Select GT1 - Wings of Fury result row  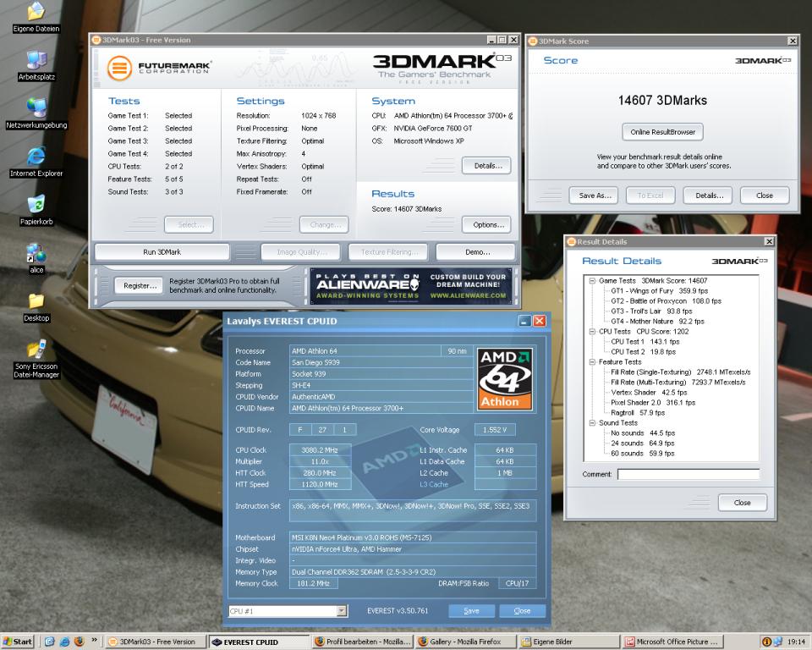(x=659, y=291)
